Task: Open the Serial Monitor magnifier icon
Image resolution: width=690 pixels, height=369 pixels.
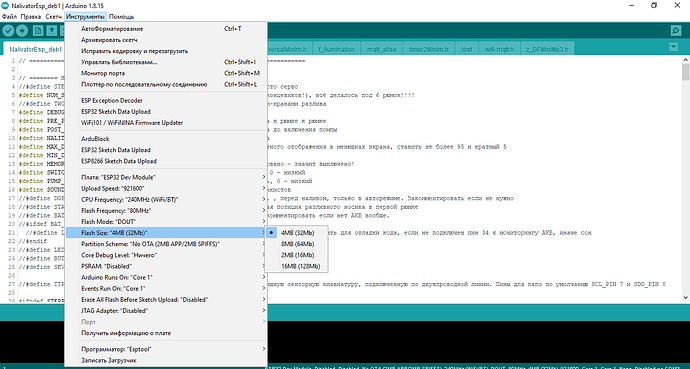Action: coord(675,31)
